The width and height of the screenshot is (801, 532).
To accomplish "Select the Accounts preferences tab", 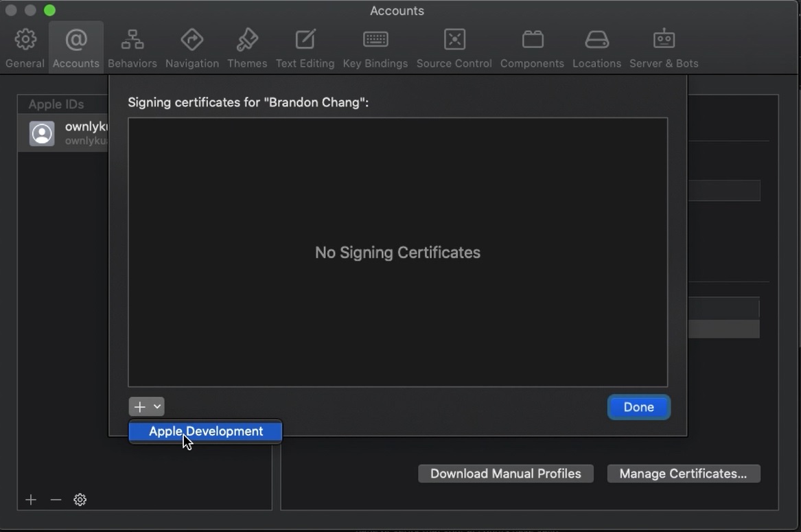I will [76, 48].
